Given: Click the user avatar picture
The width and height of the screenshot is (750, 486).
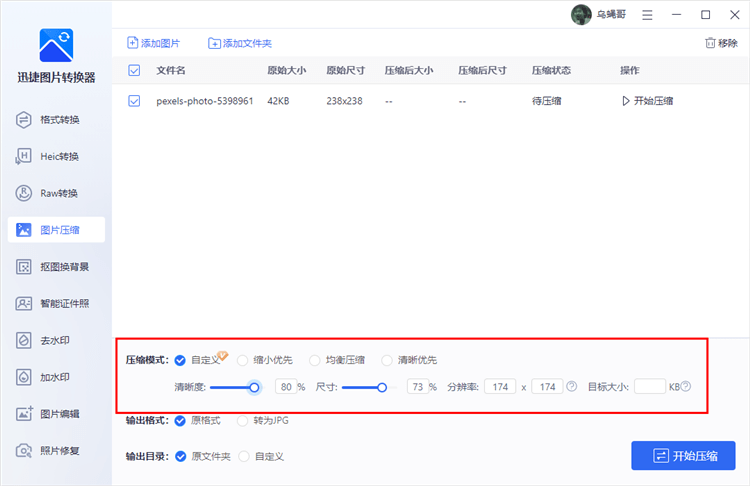Looking at the screenshot, I should [x=581, y=14].
